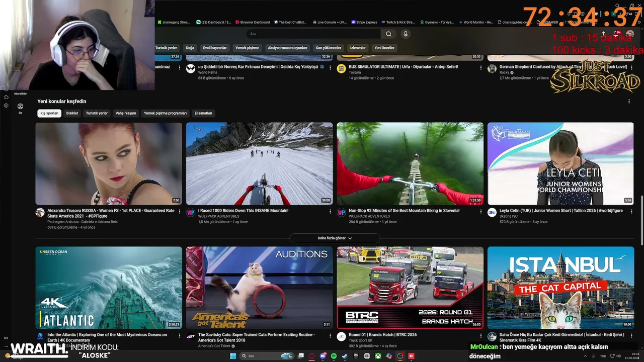This screenshot has height=362, width=644.
Task: Select the 'Bisiklet' topic chip
Action: (x=72, y=113)
